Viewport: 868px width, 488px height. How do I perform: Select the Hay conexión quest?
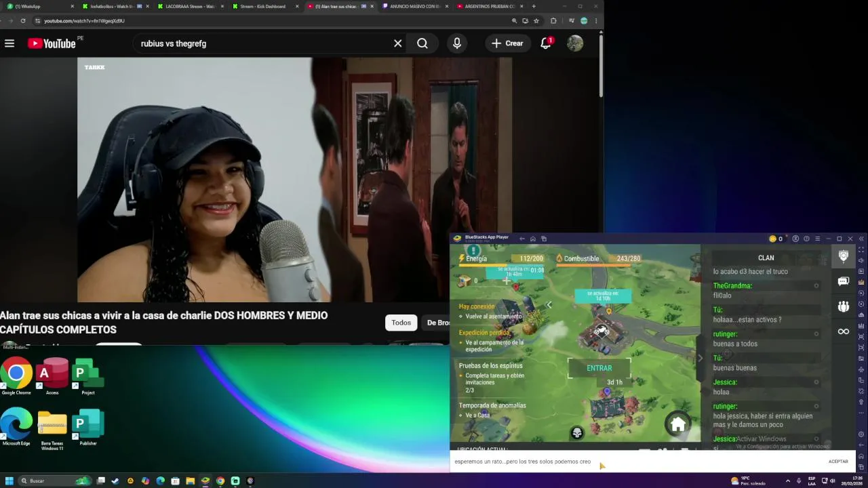tap(492, 311)
